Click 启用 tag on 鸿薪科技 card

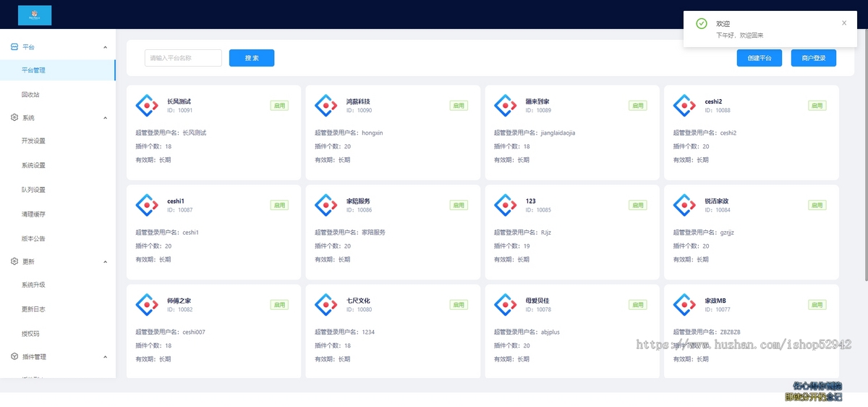click(459, 106)
